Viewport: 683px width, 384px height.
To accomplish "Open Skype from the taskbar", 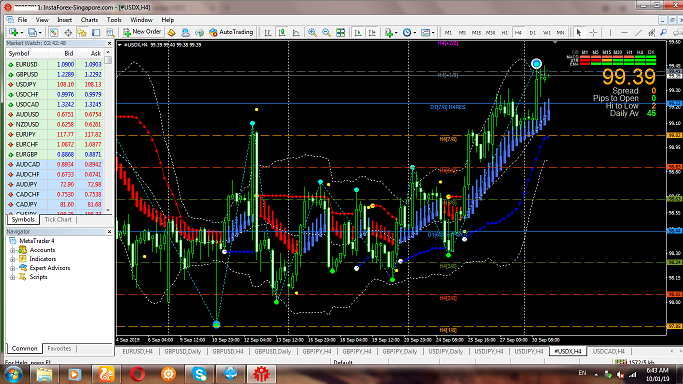I will [199, 374].
